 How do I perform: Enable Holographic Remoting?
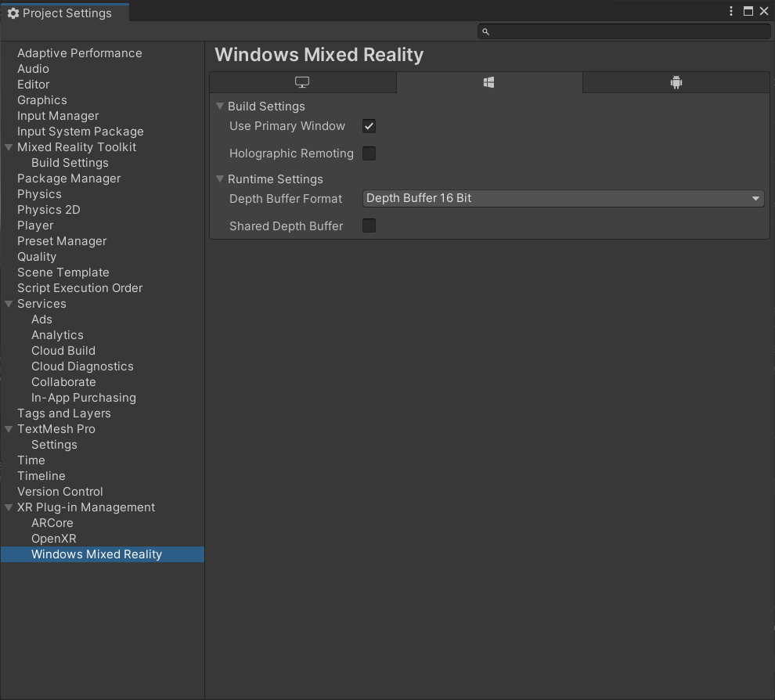(x=369, y=153)
